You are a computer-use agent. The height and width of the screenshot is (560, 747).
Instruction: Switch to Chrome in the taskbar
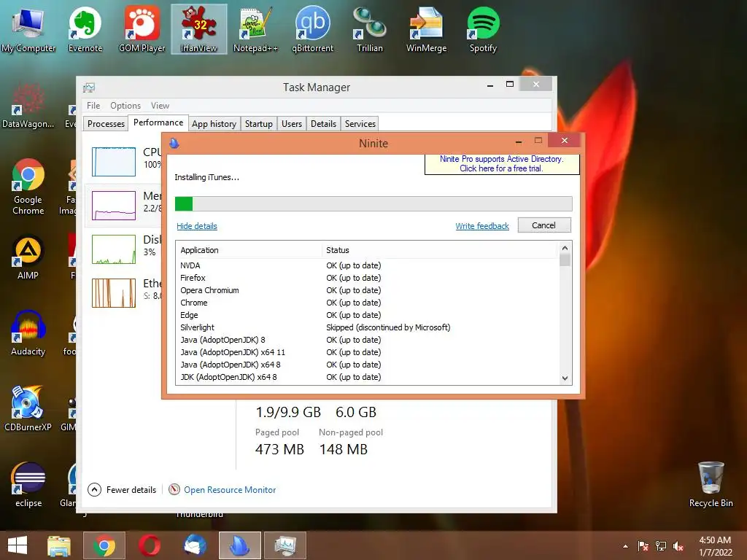coord(104,545)
